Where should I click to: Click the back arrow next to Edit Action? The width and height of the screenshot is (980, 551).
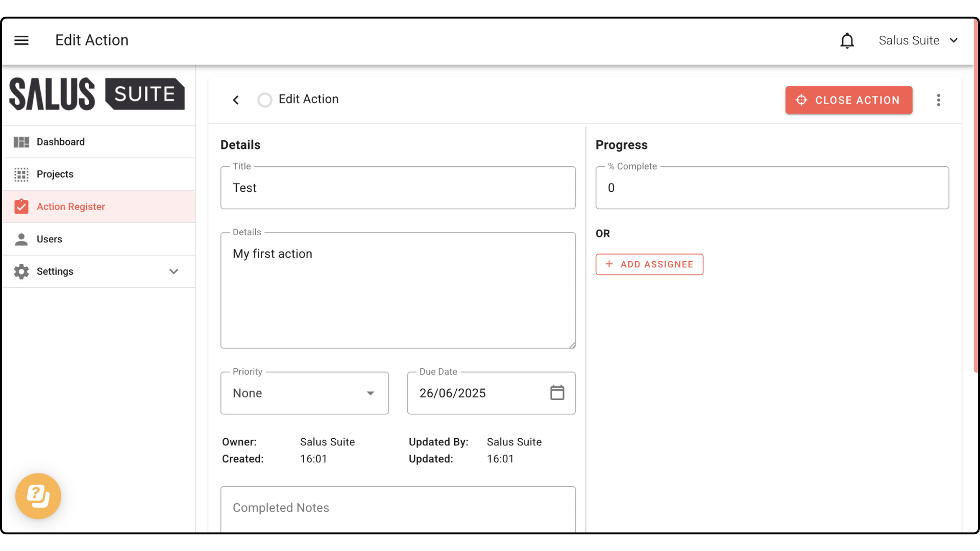pos(235,99)
